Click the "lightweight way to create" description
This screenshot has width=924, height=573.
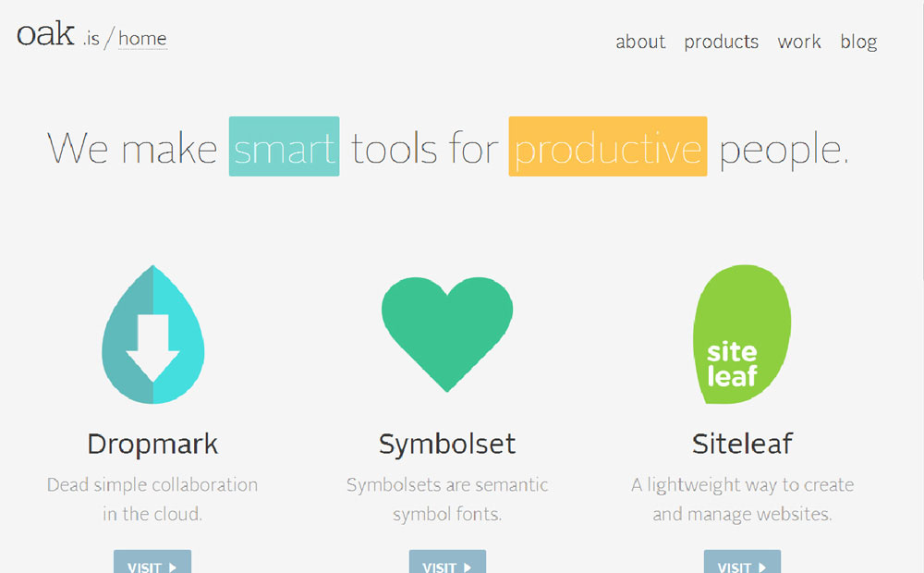(742, 499)
